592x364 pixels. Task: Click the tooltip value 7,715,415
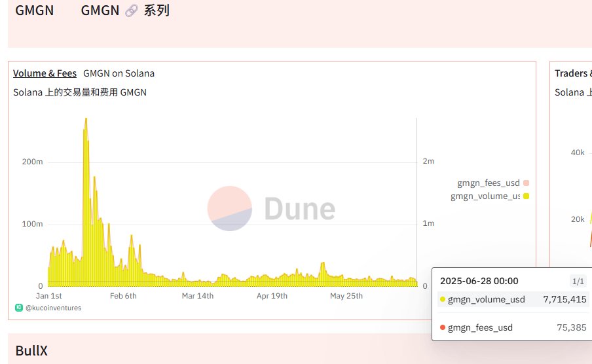click(564, 299)
